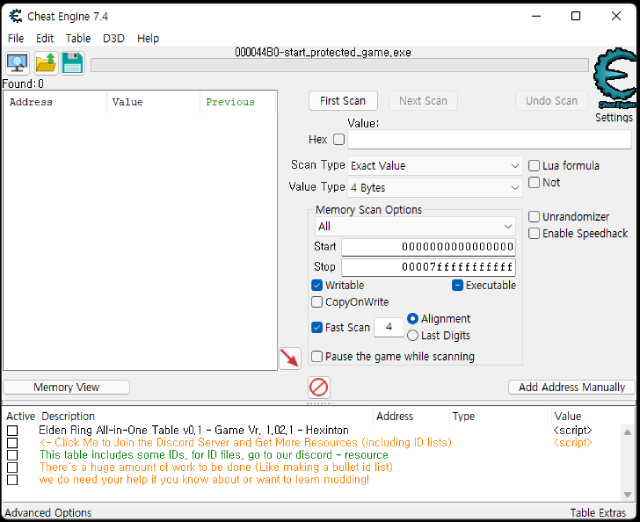The height and width of the screenshot is (522, 640).
Task: Save the table with floppy disk icon
Action: (x=73, y=63)
